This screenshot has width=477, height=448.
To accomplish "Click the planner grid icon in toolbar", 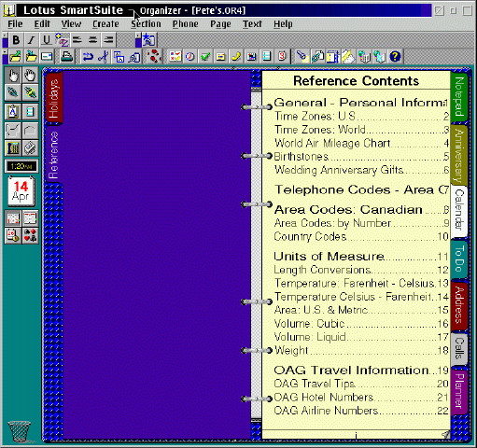I will (x=251, y=57).
